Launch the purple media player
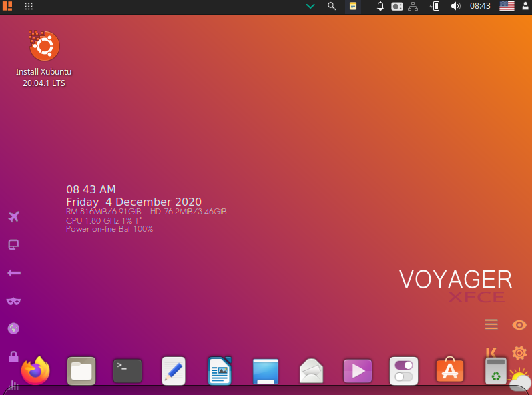The image size is (532, 395). click(358, 371)
